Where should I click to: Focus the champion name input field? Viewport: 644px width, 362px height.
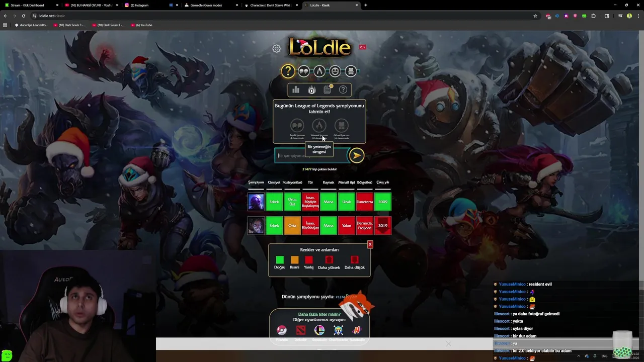point(311,155)
